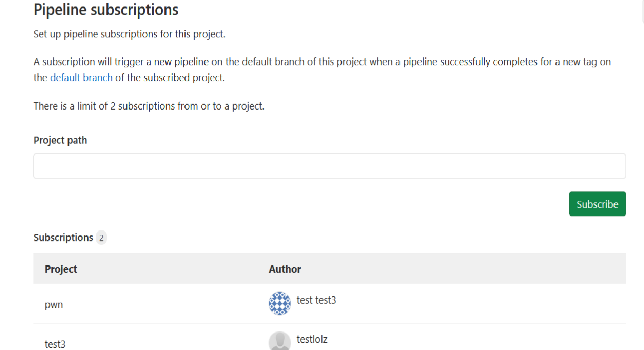Focus the Project path input field
Screen dimensions: 644x350
point(329,166)
